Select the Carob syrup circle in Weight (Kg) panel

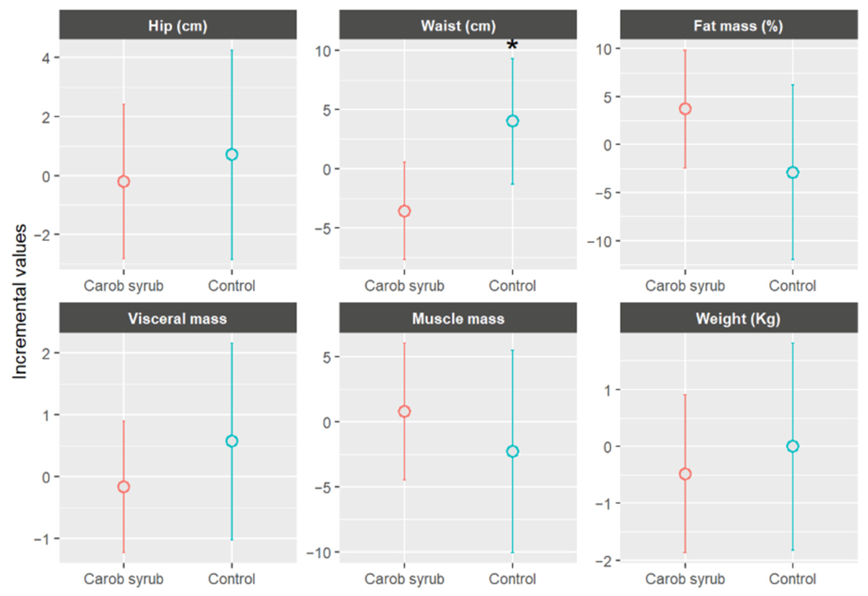(x=685, y=474)
